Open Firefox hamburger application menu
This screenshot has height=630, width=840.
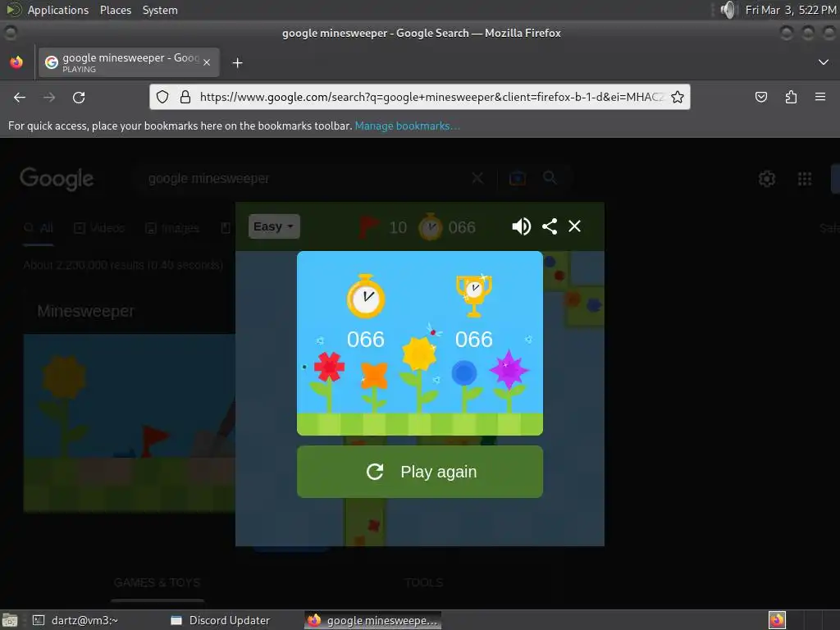click(x=819, y=97)
